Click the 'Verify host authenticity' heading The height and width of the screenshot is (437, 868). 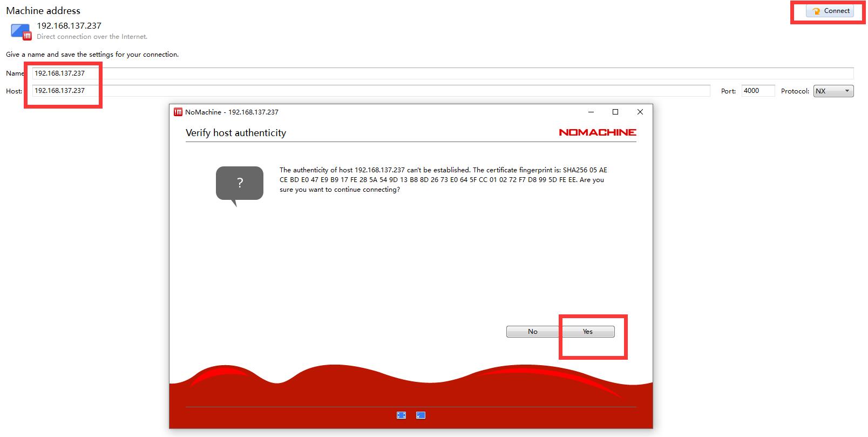(x=236, y=133)
